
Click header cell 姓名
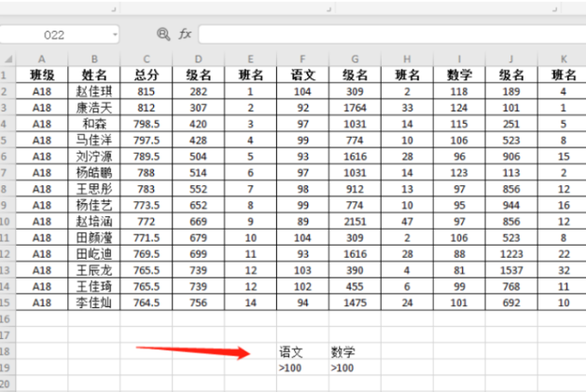click(95, 75)
